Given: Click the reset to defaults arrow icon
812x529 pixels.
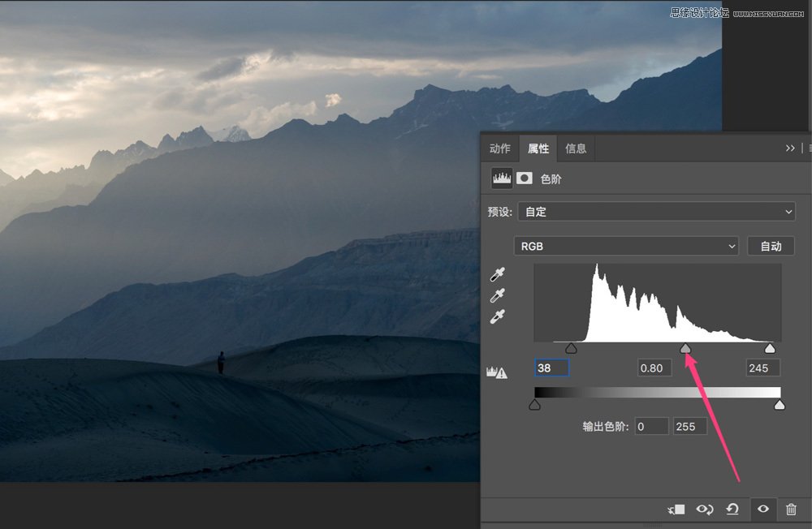Looking at the screenshot, I should pos(733,510).
